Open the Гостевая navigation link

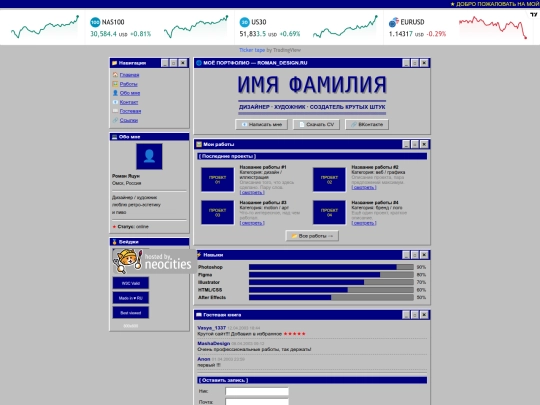tap(130, 111)
